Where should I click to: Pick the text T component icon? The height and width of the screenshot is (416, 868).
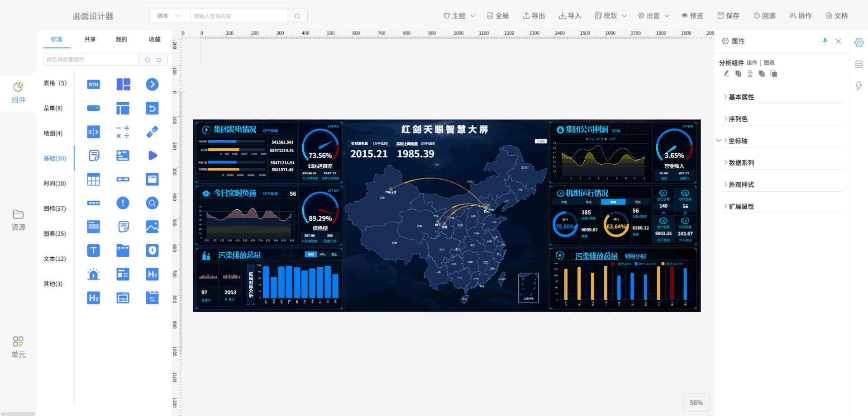tap(94, 251)
